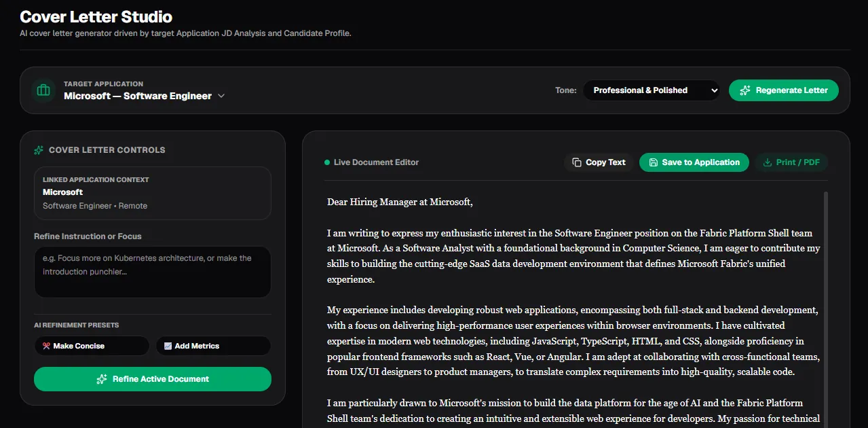Open the Microsoft — Software Engineer target application selector

(x=144, y=96)
